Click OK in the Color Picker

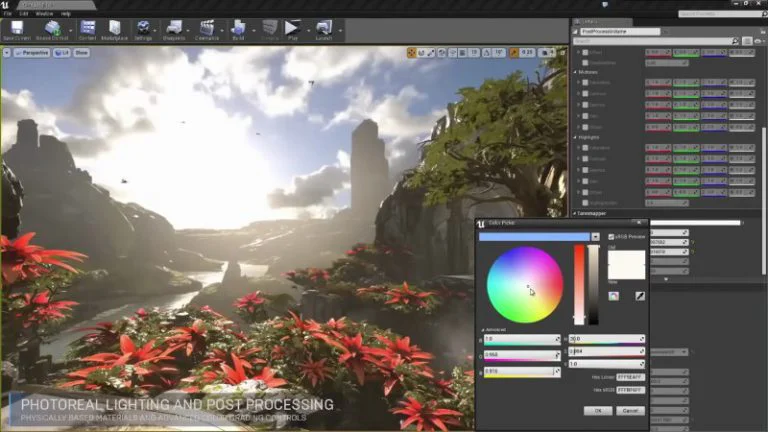pos(597,410)
